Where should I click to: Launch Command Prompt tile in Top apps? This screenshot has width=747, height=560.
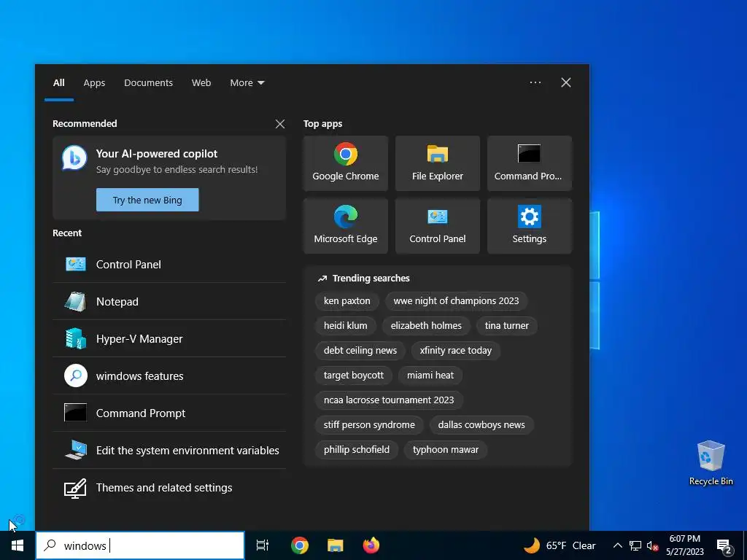(530, 163)
